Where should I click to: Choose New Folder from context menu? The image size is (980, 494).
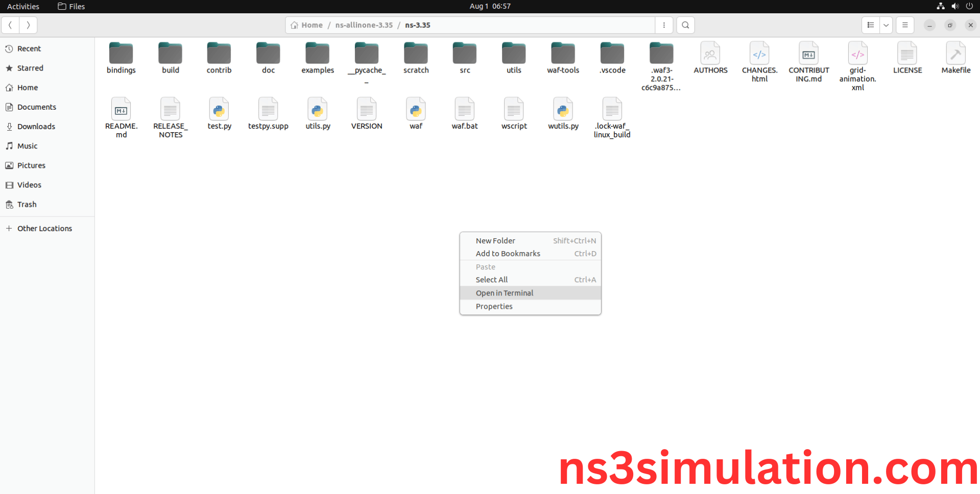[x=495, y=240]
